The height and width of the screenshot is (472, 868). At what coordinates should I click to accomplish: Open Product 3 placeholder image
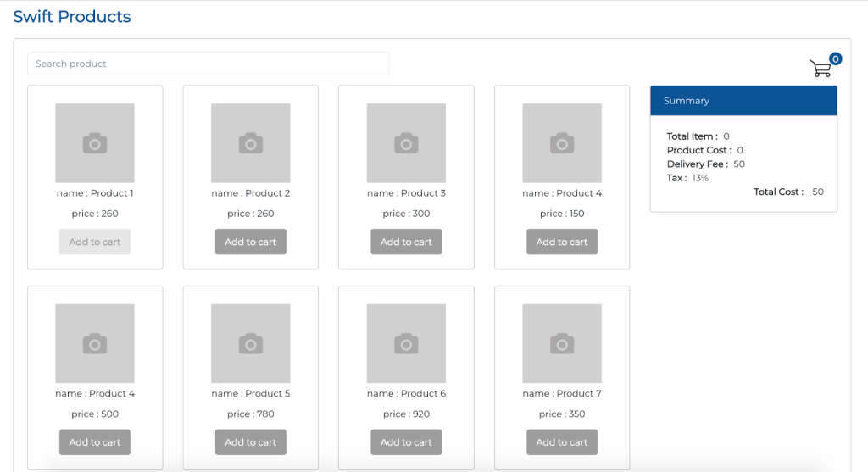(406, 142)
